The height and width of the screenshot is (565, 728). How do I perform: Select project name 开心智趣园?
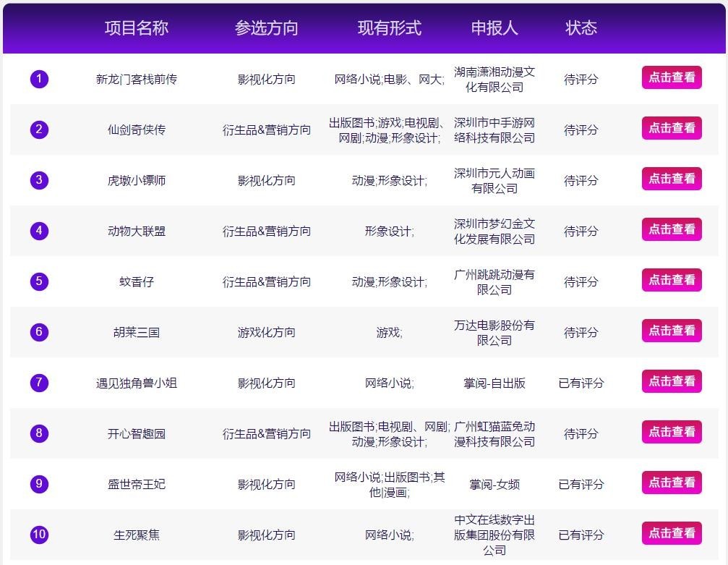point(137,433)
